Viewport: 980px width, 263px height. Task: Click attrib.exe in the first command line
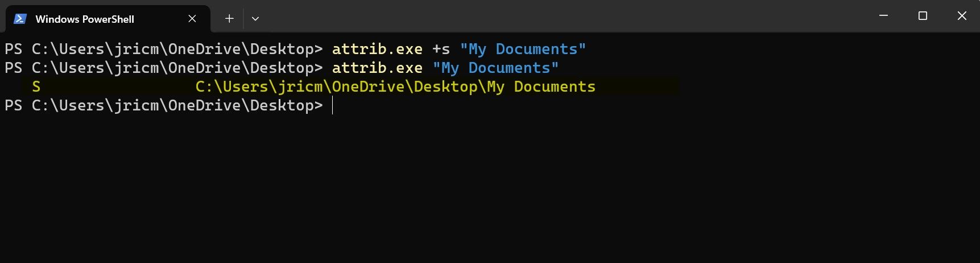pyautogui.click(x=377, y=49)
